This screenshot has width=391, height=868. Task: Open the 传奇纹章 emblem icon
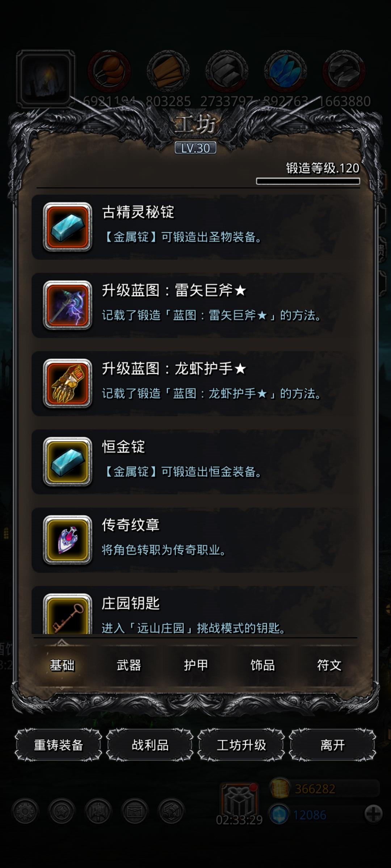pos(67,540)
